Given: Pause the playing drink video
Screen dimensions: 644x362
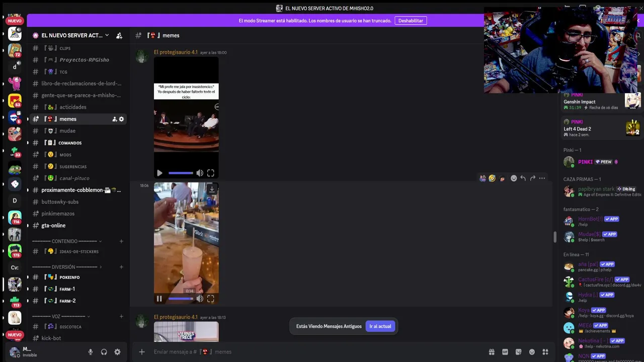Looking at the screenshot, I should coord(159,299).
